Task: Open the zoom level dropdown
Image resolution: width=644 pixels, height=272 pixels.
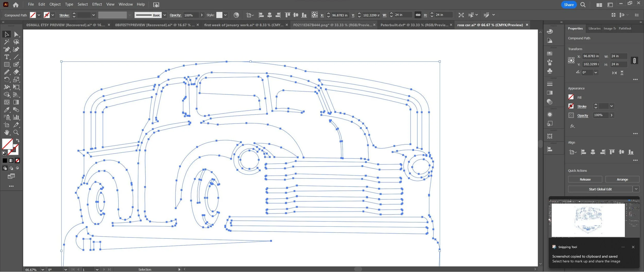Action: tap(43, 270)
